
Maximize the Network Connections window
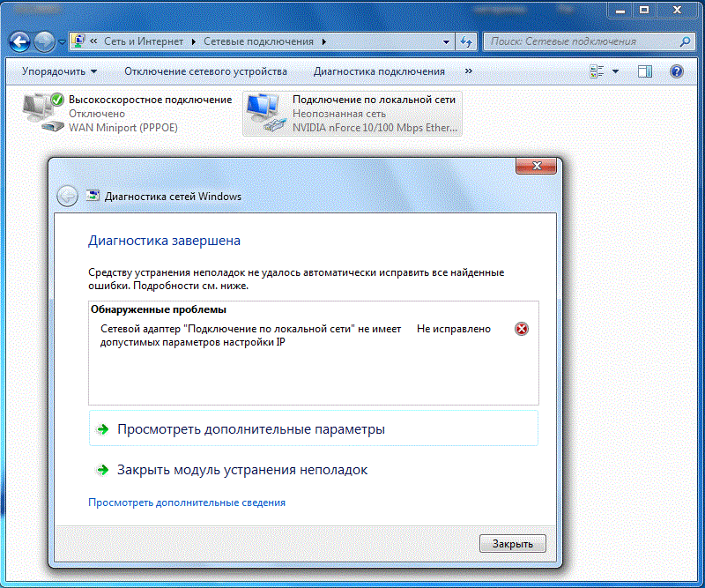coord(644,10)
